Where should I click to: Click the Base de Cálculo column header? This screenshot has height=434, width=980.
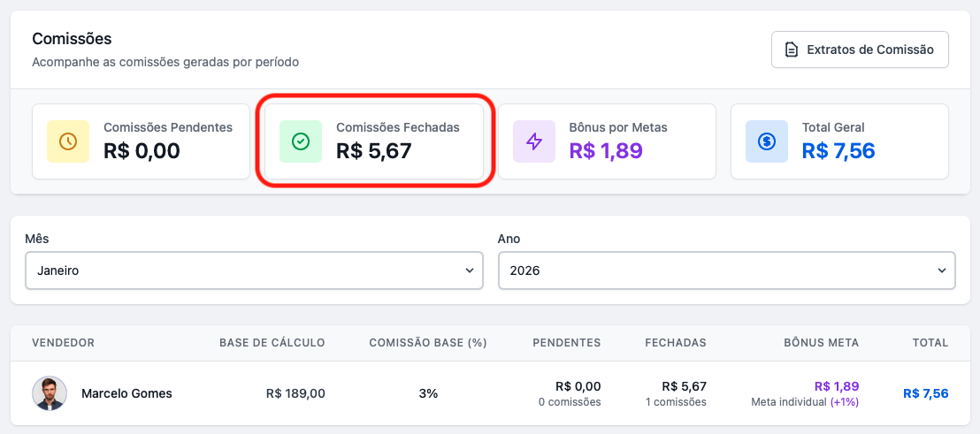point(272,343)
